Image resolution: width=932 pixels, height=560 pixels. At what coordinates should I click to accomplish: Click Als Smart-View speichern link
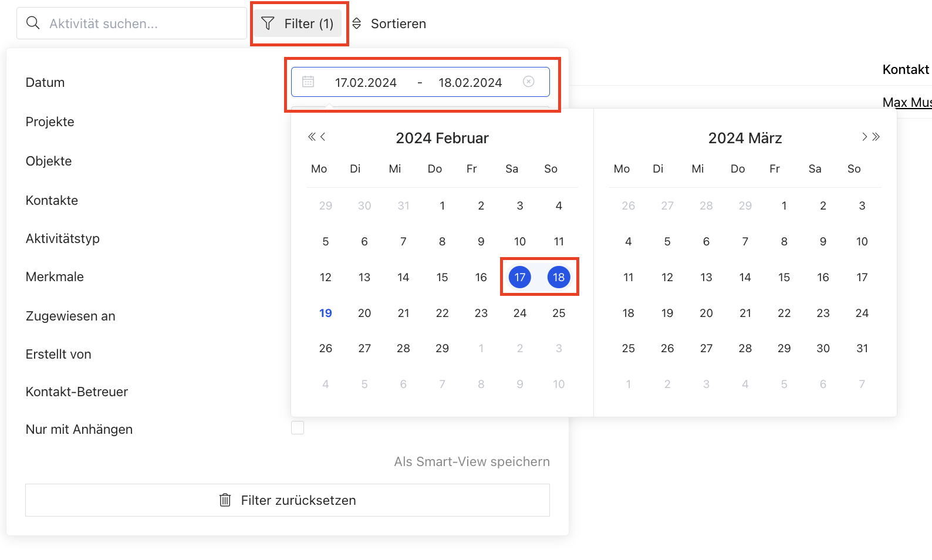click(x=472, y=462)
